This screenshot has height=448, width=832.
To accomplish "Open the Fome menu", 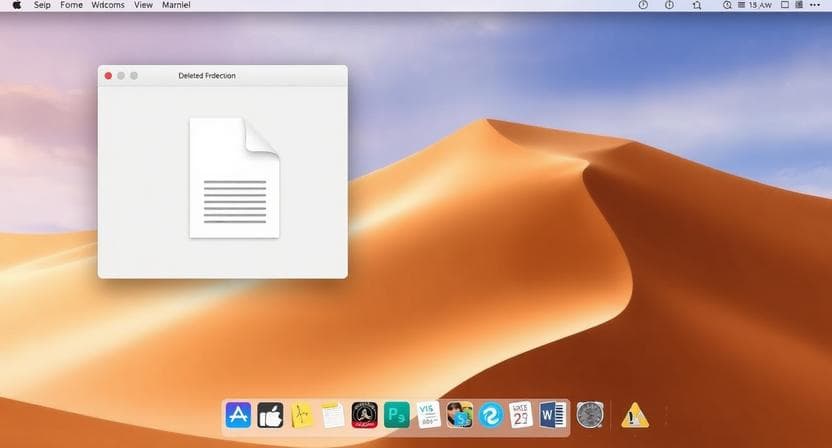I will 71,5.
